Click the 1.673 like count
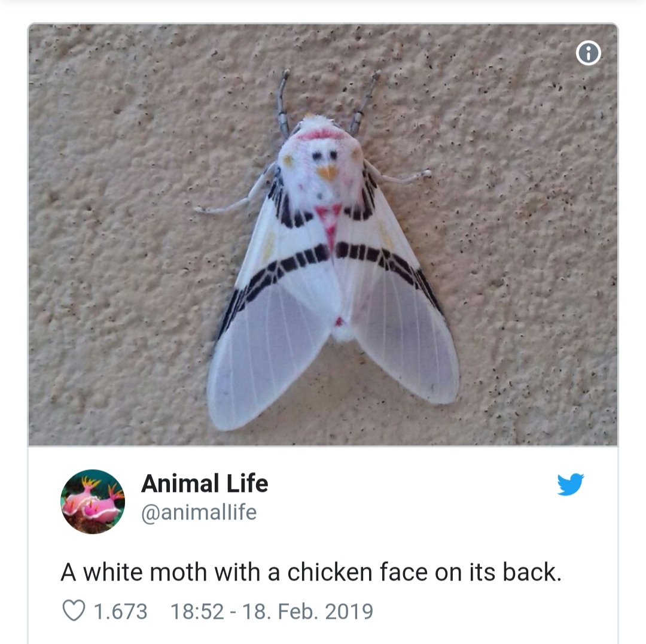Image resolution: width=646 pixels, height=644 pixels. [121, 611]
